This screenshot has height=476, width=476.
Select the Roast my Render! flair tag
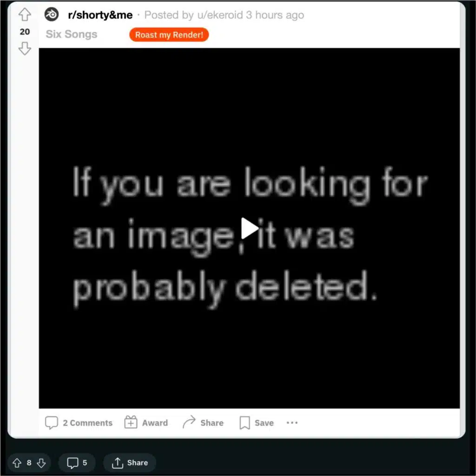(169, 34)
